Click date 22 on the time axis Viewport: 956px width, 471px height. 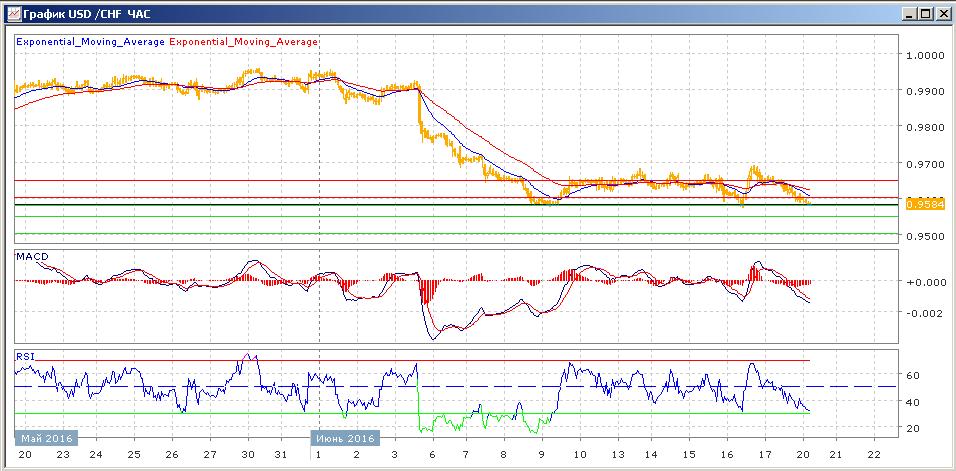[876, 454]
